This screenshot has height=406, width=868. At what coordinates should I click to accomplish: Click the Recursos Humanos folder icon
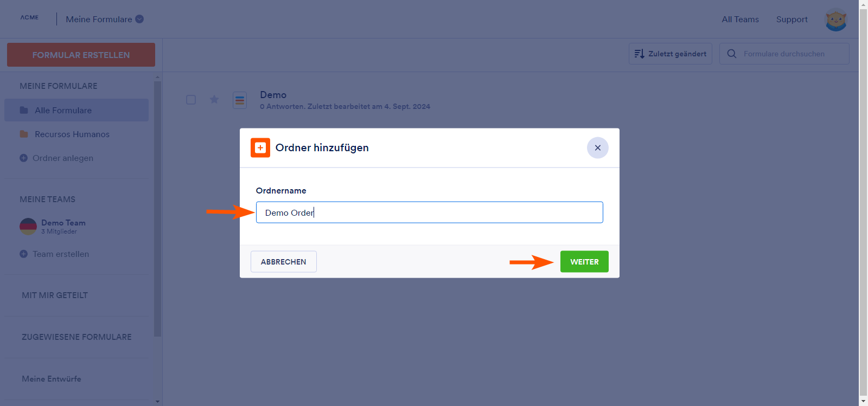(x=24, y=134)
